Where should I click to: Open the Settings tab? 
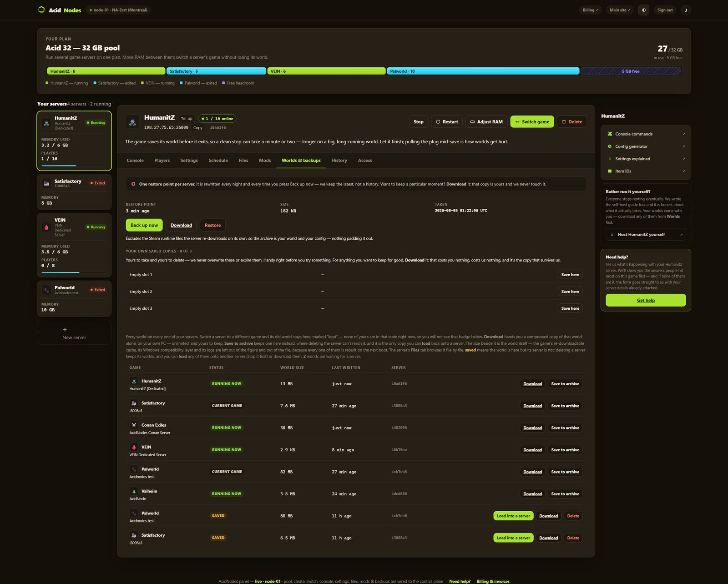tap(189, 161)
